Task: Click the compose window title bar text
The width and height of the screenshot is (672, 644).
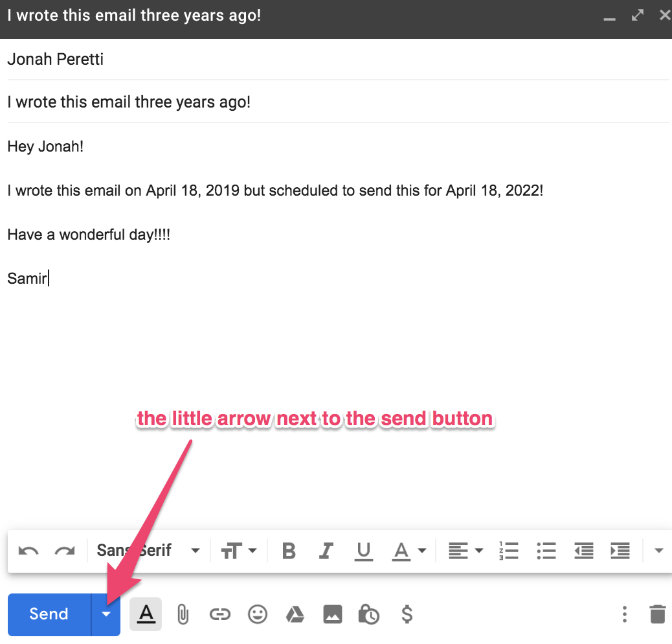Action: pos(134,16)
